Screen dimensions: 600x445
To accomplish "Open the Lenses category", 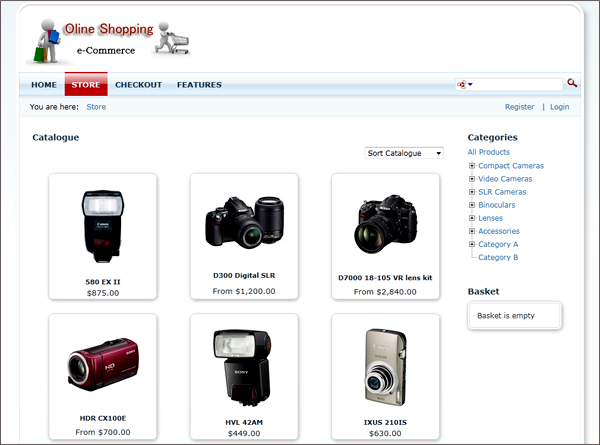I will click(491, 218).
